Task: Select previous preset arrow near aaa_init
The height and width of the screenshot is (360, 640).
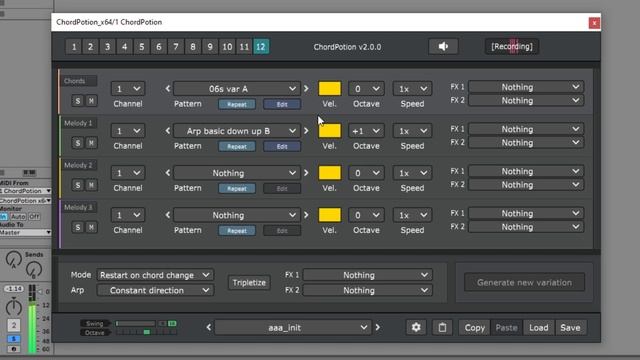Action: (x=209, y=327)
